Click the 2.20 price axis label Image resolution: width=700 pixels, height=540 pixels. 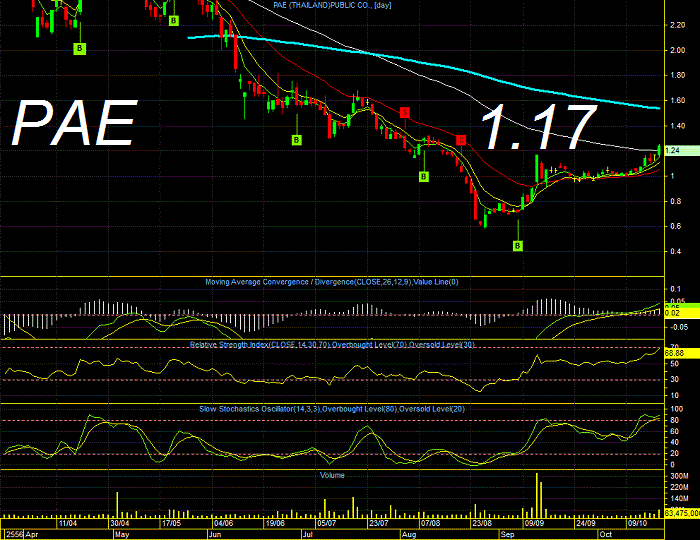point(678,25)
